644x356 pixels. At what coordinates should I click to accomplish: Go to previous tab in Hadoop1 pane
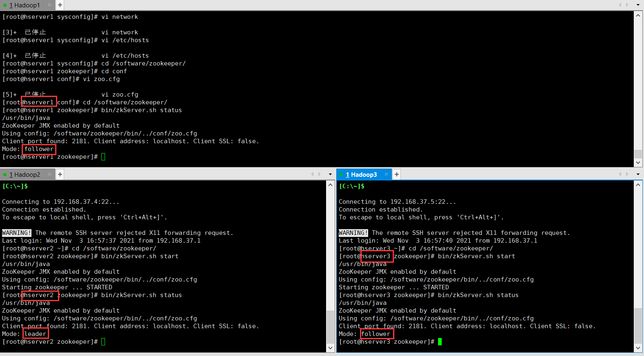620,5
